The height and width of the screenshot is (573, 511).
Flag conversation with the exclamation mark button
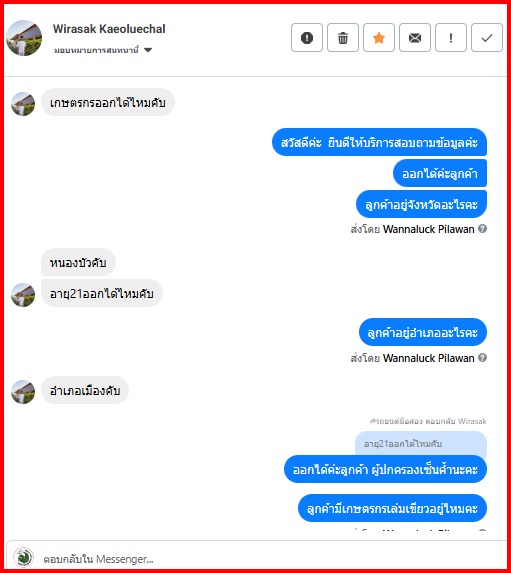[x=451, y=38]
